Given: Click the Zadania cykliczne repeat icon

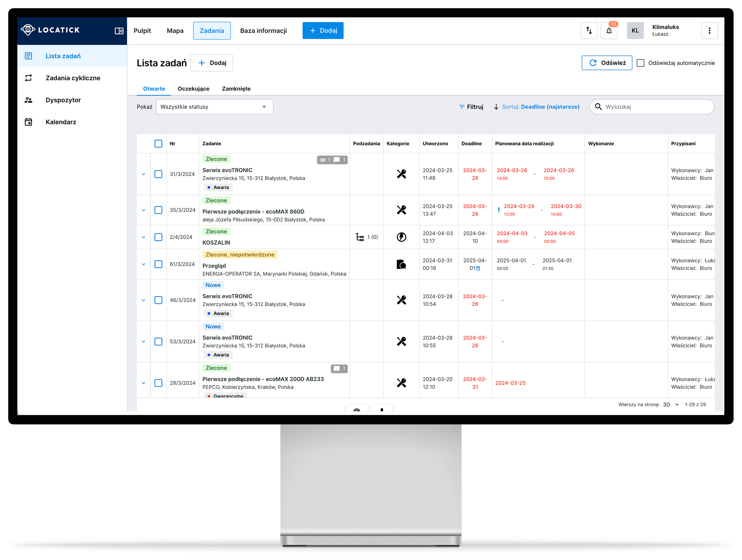Looking at the screenshot, I should click(28, 78).
